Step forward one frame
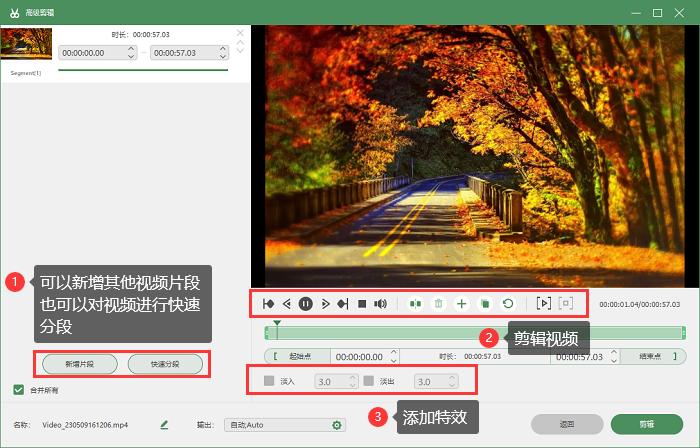The width and height of the screenshot is (700, 448). [x=325, y=304]
